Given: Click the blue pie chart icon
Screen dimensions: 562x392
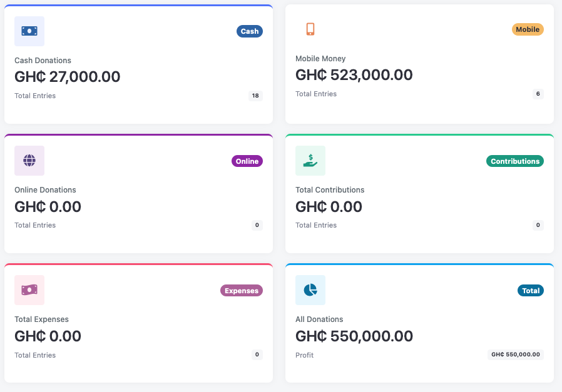Looking at the screenshot, I should pos(310,290).
